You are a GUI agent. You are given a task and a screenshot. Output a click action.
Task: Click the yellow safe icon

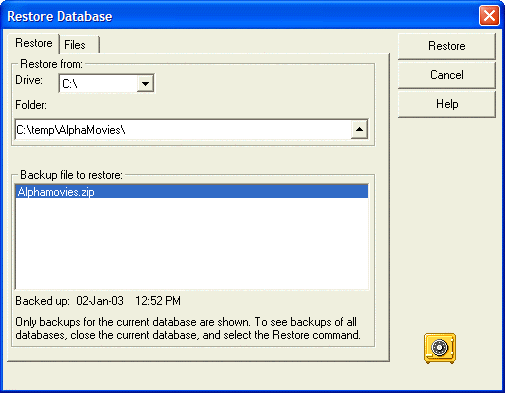(x=440, y=348)
